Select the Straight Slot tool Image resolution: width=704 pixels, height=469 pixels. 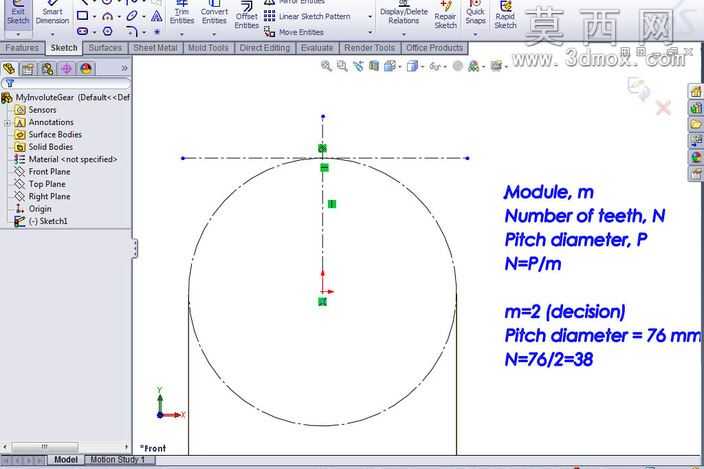click(83, 31)
